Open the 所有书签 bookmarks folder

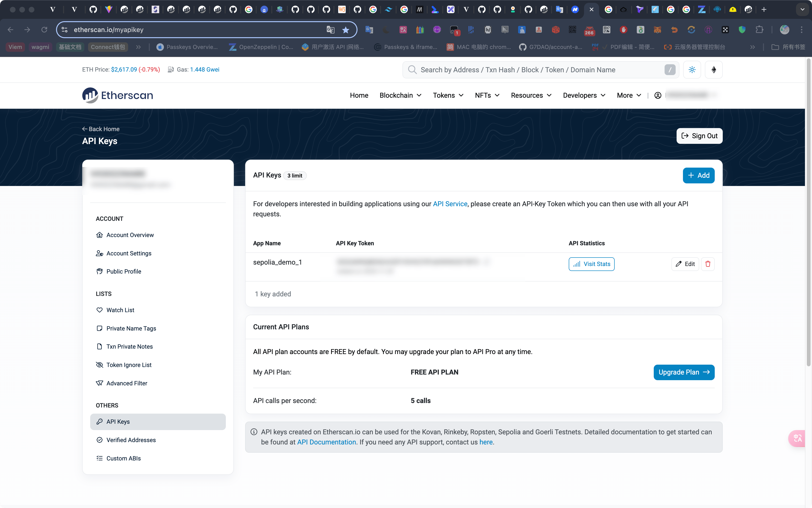[788, 47]
